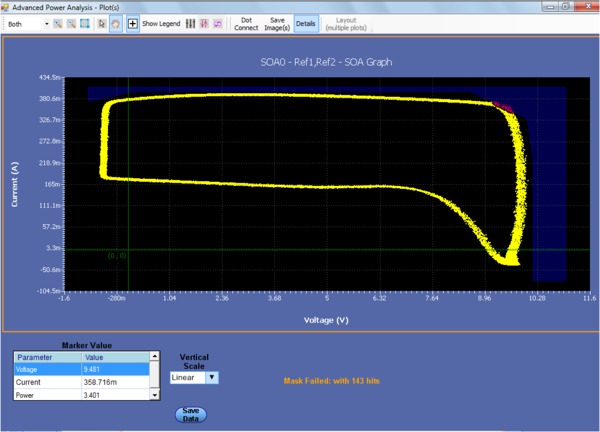The image size is (600, 432).
Task: Select the arrow pointer tool
Action: (x=103, y=23)
